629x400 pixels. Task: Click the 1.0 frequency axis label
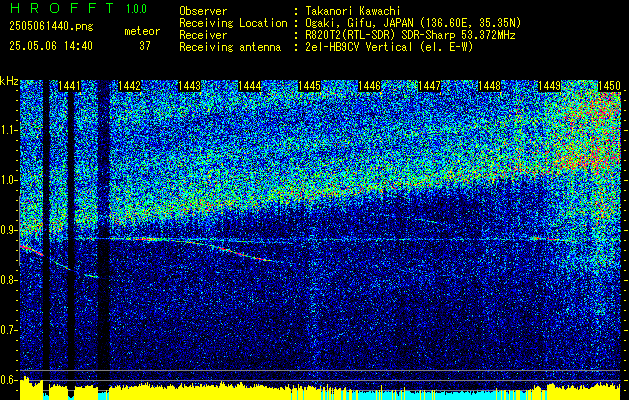9,180
